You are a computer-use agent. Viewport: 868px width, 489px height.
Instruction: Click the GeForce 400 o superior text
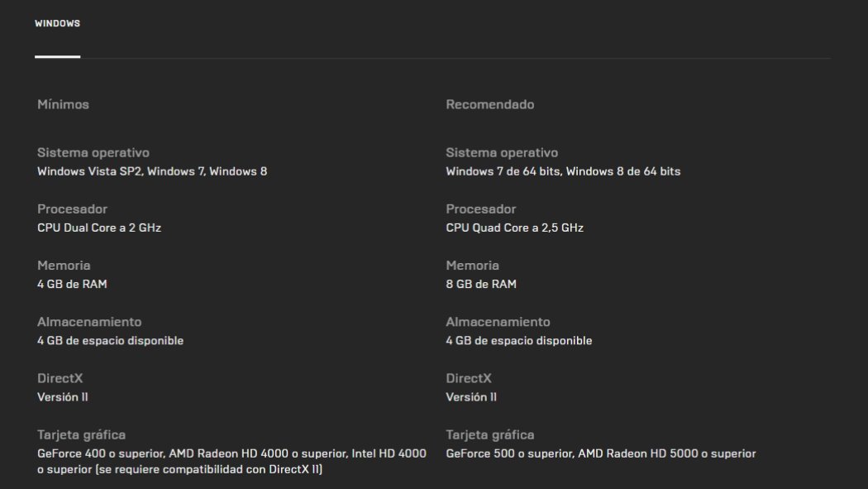click(99, 453)
